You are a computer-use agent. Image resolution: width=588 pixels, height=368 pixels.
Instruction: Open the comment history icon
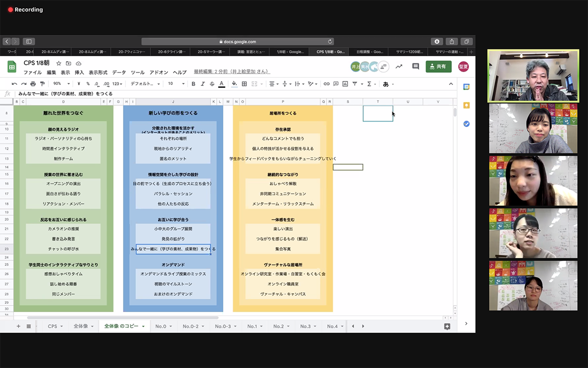(x=416, y=67)
